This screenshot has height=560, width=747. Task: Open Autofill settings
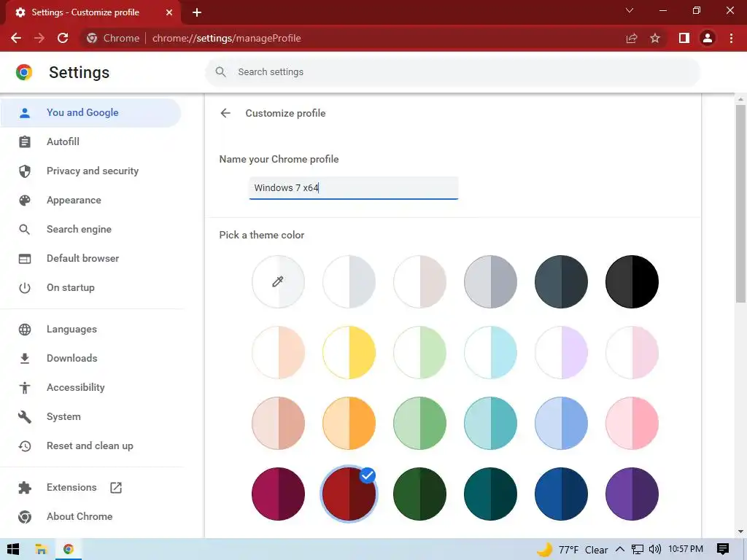point(63,141)
